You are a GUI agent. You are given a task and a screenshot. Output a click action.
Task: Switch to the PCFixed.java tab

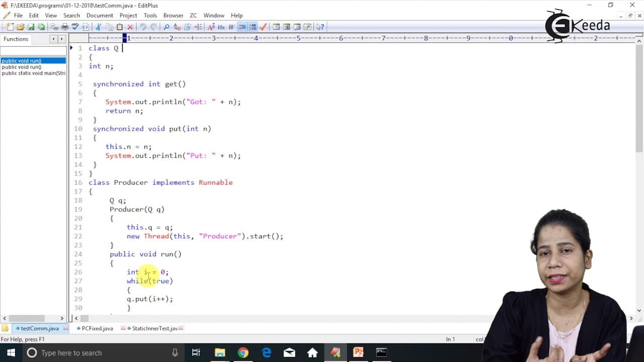tap(97, 328)
